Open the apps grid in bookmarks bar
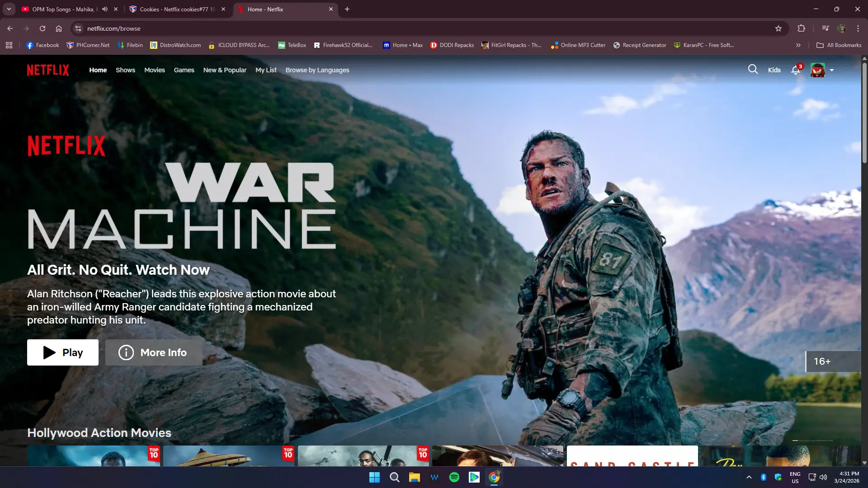868x488 pixels. coord(9,45)
